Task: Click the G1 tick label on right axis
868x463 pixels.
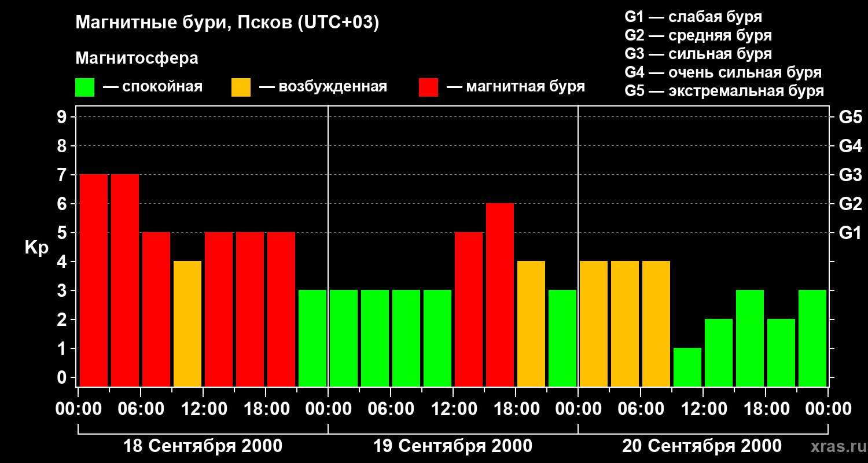Action: 850,233
